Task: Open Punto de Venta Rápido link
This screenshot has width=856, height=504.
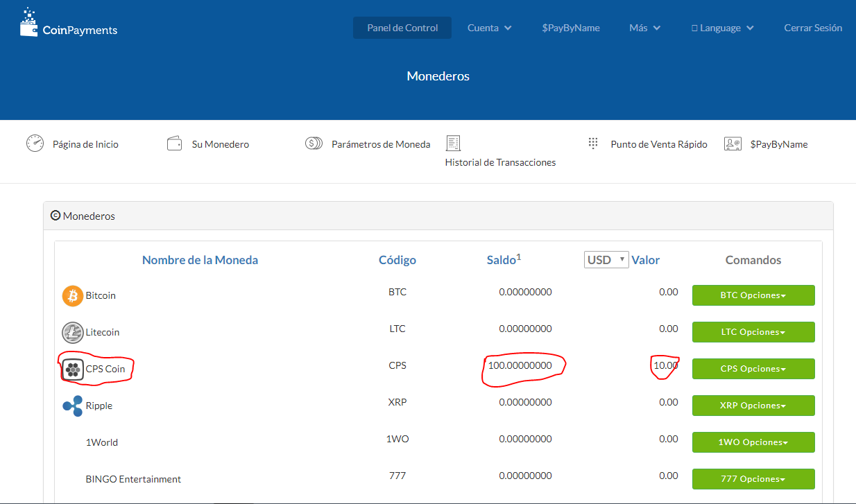Action: click(x=659, y=144)
